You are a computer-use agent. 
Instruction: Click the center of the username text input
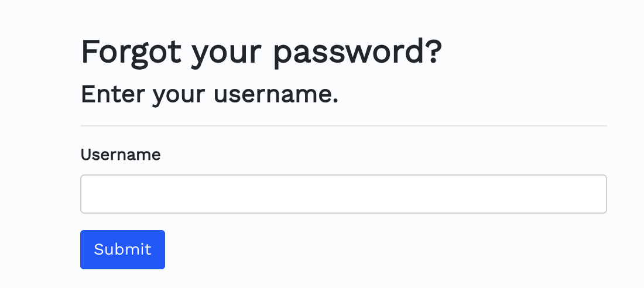coord(343,194)
